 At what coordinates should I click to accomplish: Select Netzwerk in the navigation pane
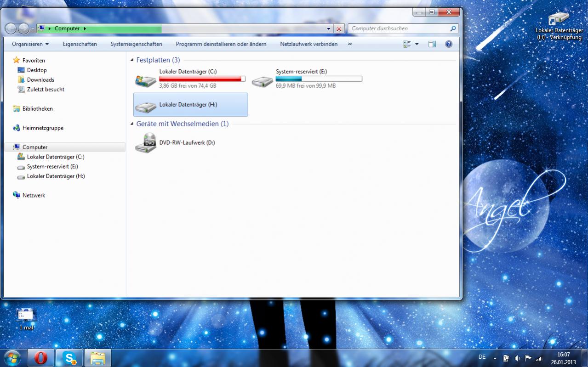(34, 196)
